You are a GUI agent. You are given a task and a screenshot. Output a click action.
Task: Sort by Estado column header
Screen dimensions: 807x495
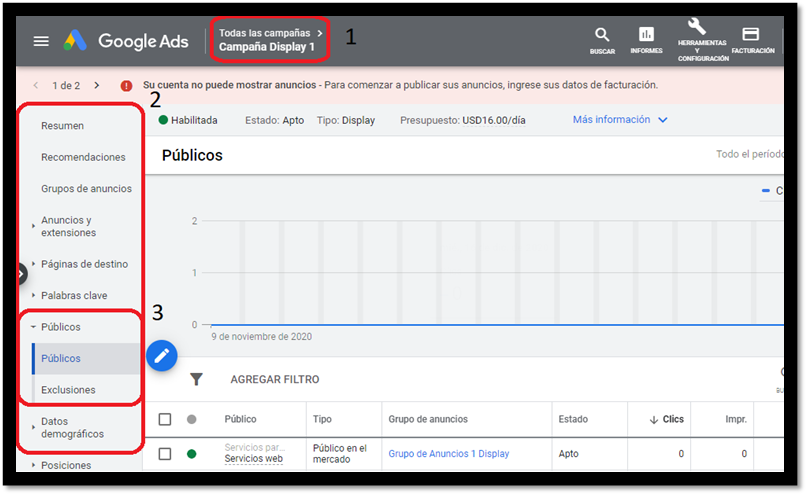coord(573,419)
